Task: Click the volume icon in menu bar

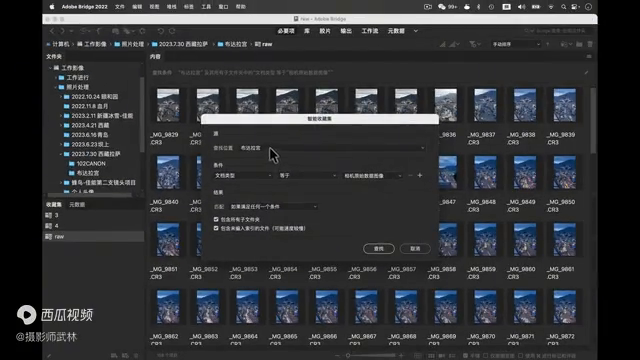Action: pos(521,7)
